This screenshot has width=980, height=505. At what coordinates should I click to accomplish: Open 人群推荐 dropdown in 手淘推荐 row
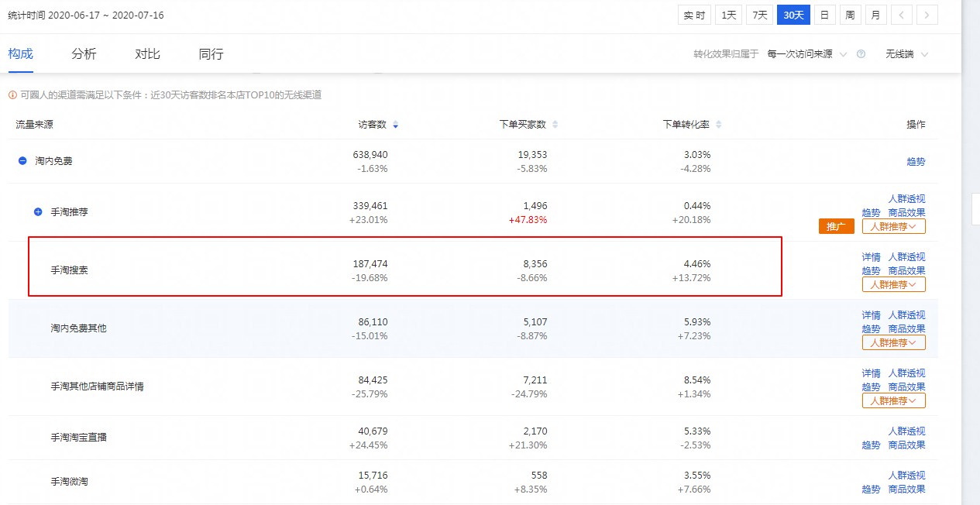894,226
